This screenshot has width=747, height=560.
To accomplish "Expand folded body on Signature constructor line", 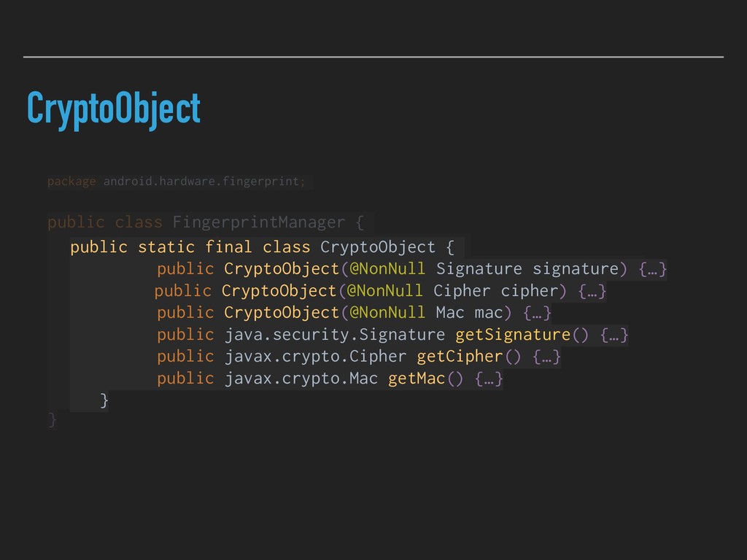I will point(653,269).
